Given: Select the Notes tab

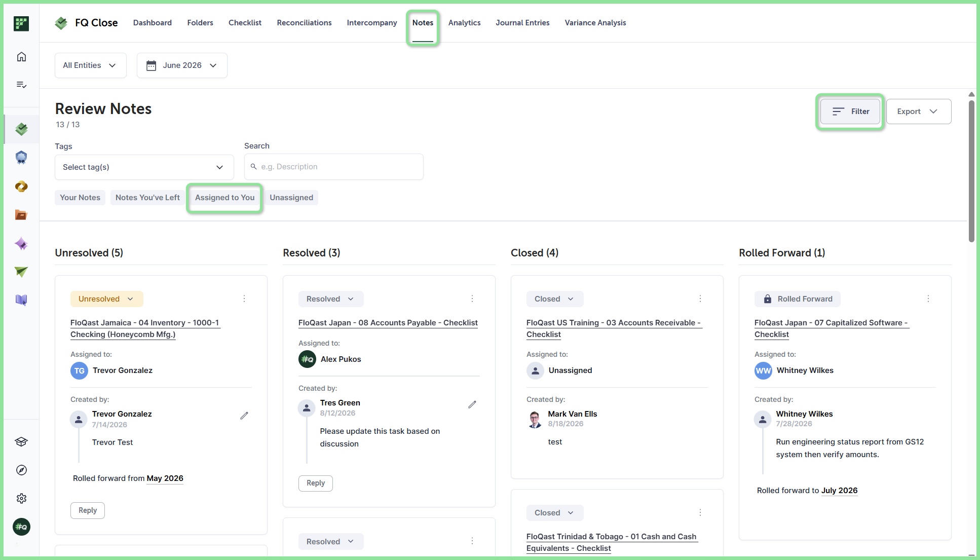Looking at the screenshot, I should pos(423,23).
